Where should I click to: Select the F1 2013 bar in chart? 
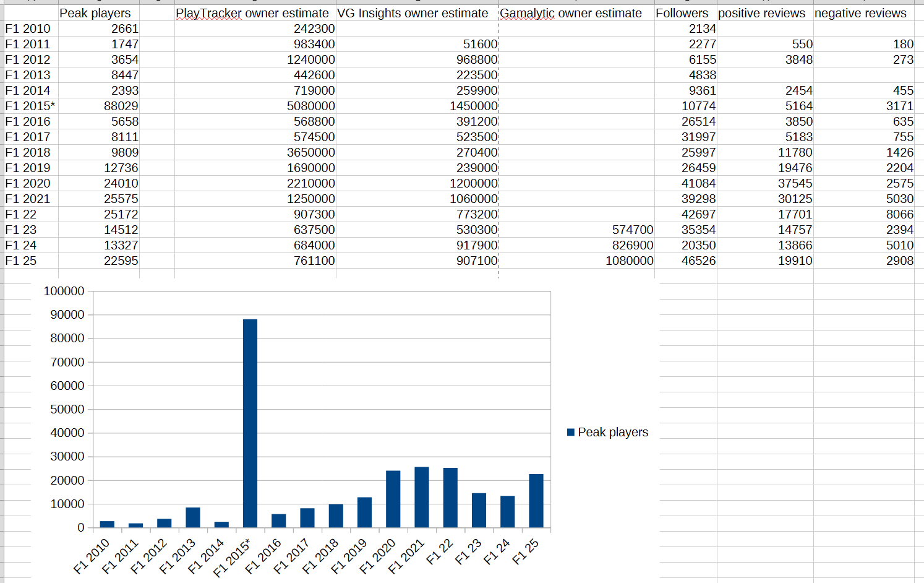pos(193,517)
